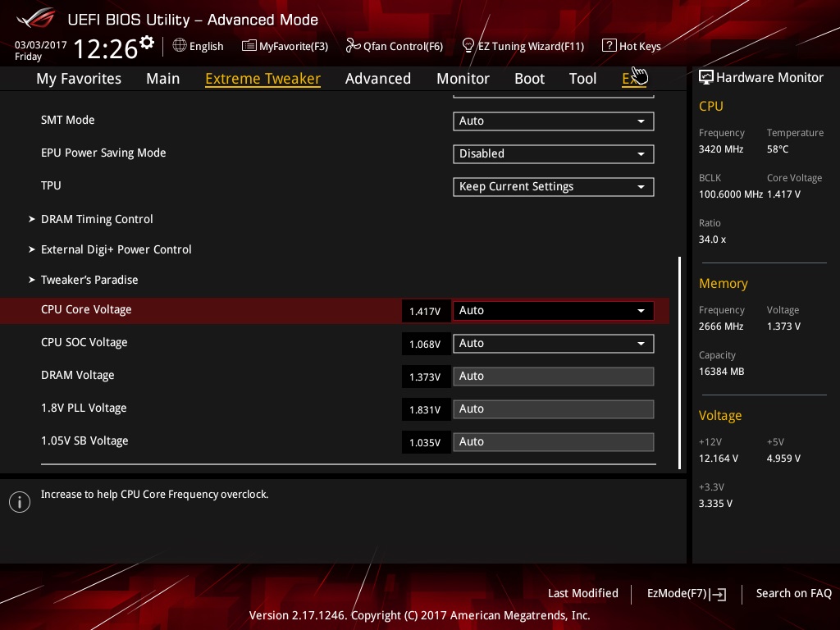Viewport: 840px width, 630px height.
Task: Click the 16384 MB capacity value
Action: [722, 372]
